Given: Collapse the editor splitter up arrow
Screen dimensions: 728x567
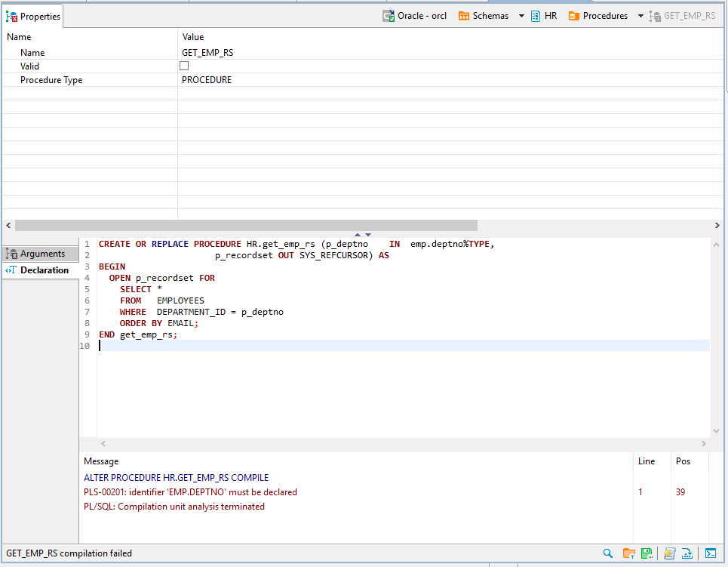Looking at the screenshot, I should click(x=358, y=234).
